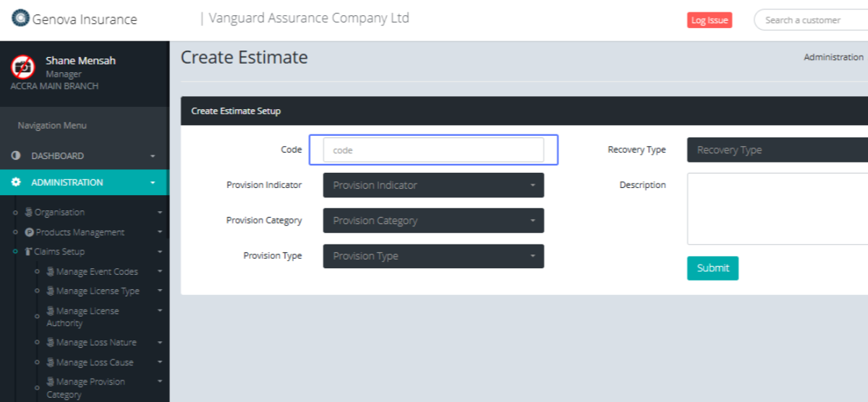Click the Search a customer box
Viewport: 868px width, 402px height.
click(810, 20)
